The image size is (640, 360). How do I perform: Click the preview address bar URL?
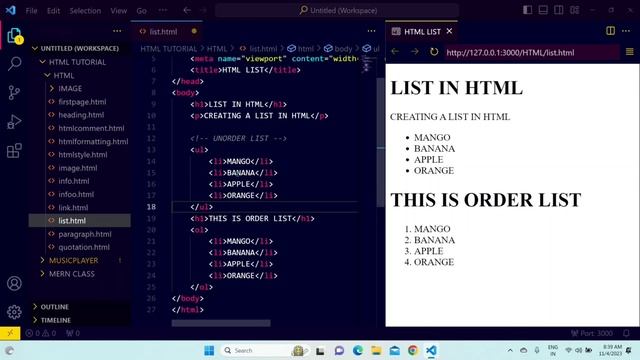[x=532, y=52]
